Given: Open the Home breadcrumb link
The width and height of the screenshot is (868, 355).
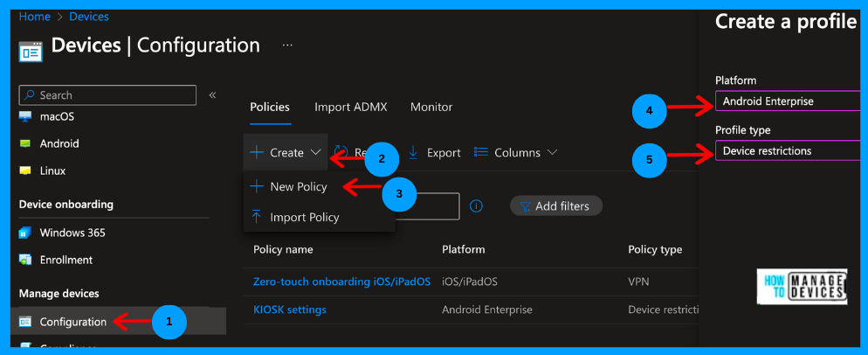Looking at the screenshot, I should [x=35, y=17].
